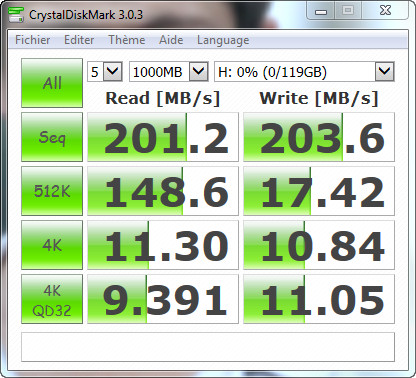Start the 4K QD32 benchmark test
The height and width of the screenshot is (378, 416).
click(x=52, y=299)
